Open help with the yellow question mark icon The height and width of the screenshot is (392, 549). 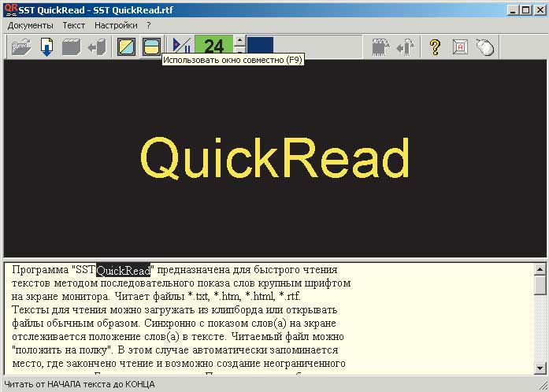[435, 46]
